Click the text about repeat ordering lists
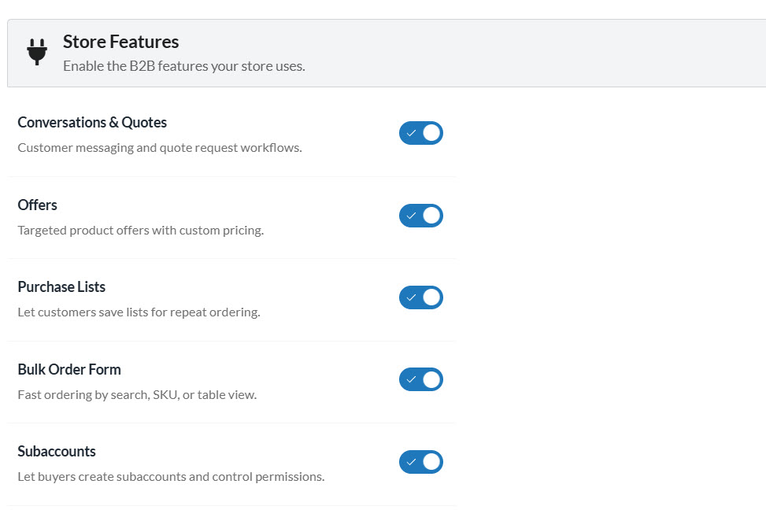The height and width of the screenshot is (532, 766). (139, 312)
